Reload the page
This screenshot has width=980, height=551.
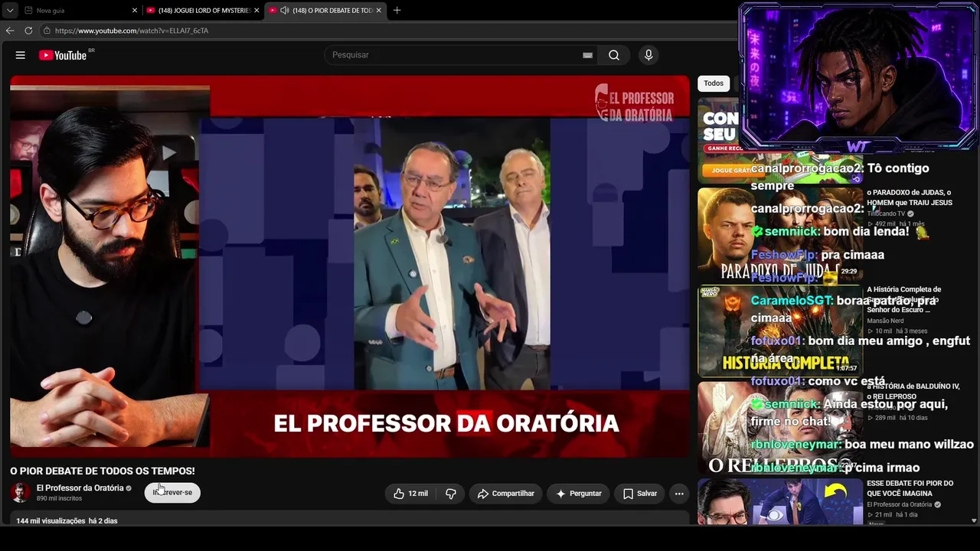tap(28, 31)
